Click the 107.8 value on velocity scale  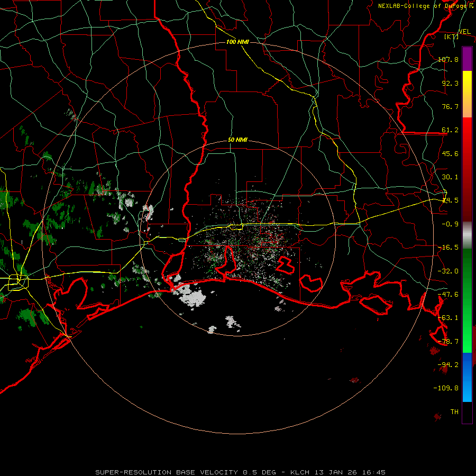click(x=448, y=59)
